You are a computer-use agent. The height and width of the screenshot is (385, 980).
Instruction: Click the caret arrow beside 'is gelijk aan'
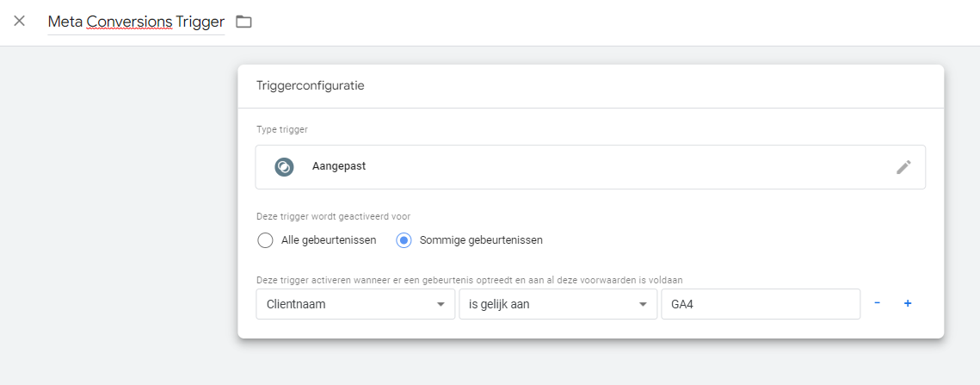(x=643, y=304)
